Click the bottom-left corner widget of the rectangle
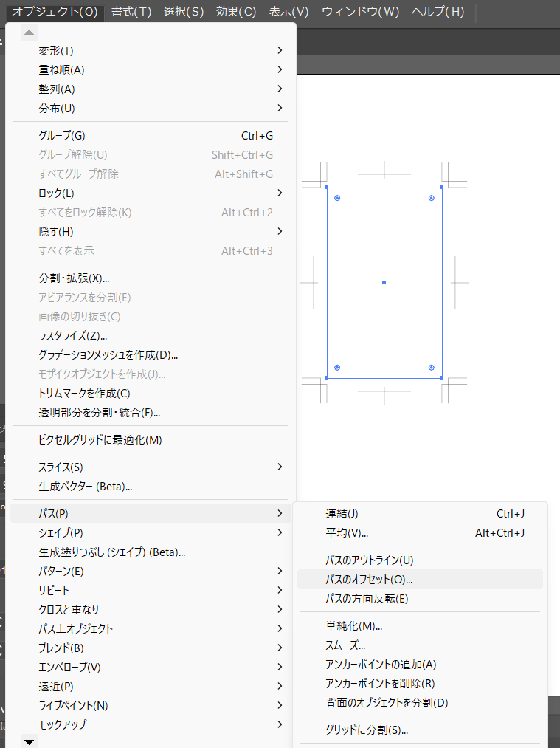Image resolution: width=560 pixels, height=748 pixels. tap(337, 367)
